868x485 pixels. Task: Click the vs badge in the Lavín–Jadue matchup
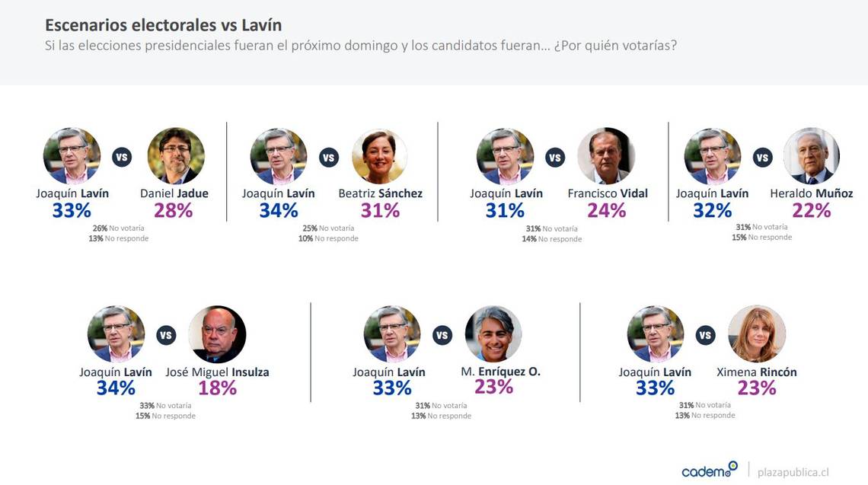[x=122, y=158]
